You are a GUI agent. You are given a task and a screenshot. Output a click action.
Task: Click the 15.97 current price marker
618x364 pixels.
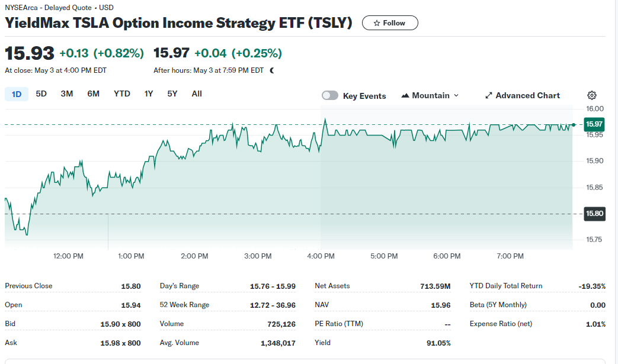594,124
